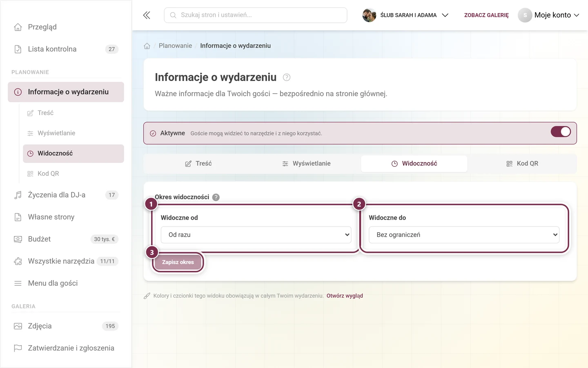The height and width of the screenshot is (368, 588).
Task: Click the breadcrumb home icon
Action: 147,46
